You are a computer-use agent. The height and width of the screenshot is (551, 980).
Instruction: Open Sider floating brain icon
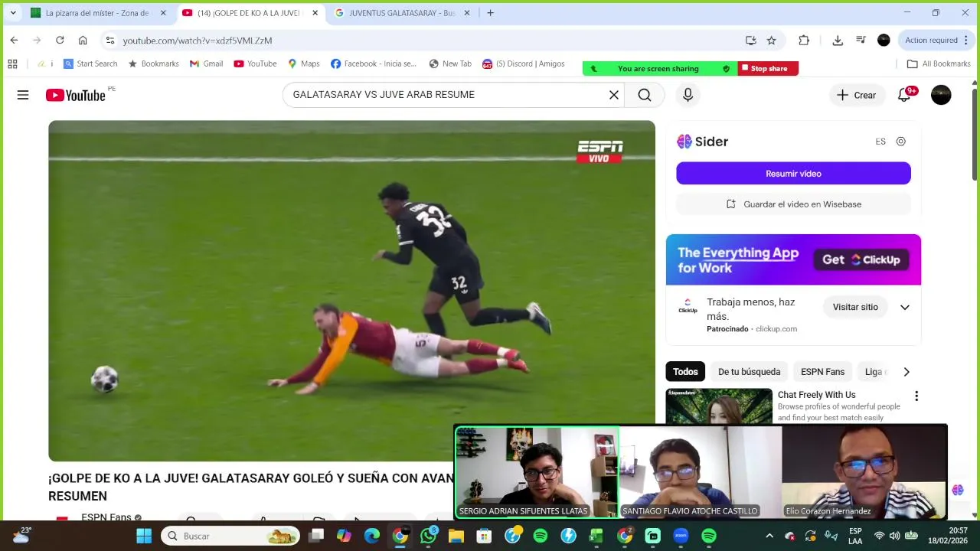tap(957, 490)
